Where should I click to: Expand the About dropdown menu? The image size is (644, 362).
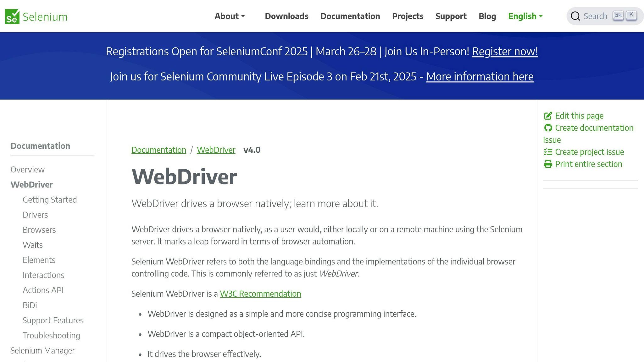230,16
